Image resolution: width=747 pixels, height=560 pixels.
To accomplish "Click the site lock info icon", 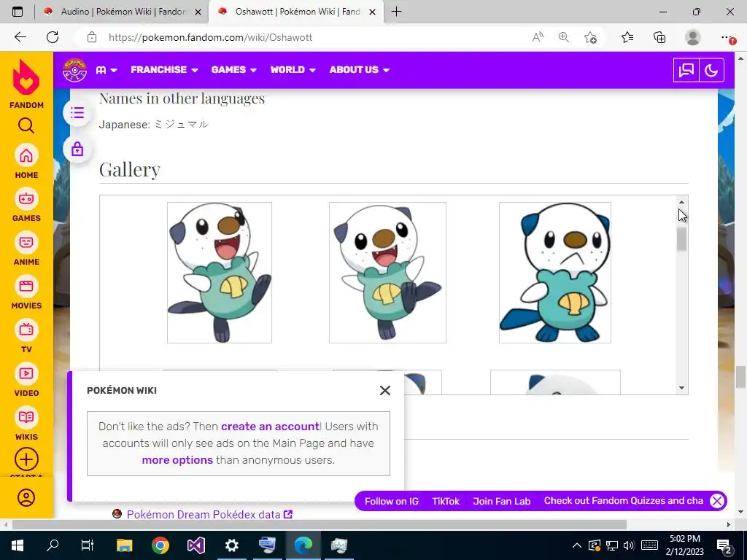I will pyautogui.click(x=92, y=37).
